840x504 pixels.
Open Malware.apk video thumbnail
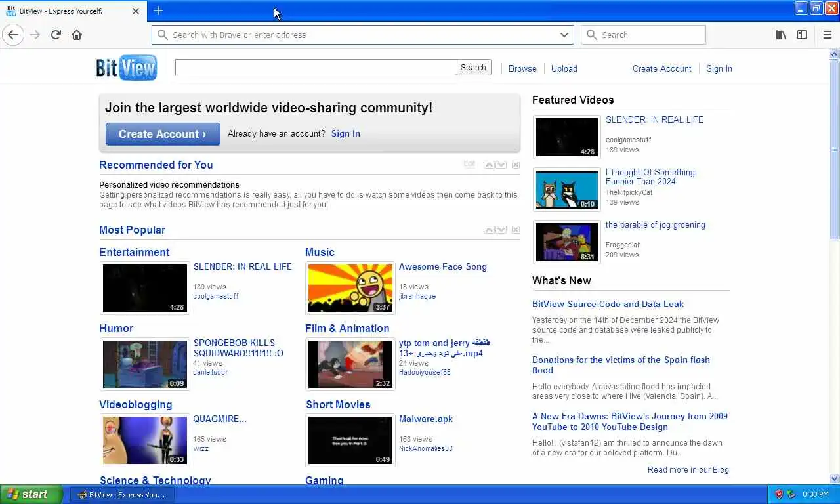tap(350, 440)
